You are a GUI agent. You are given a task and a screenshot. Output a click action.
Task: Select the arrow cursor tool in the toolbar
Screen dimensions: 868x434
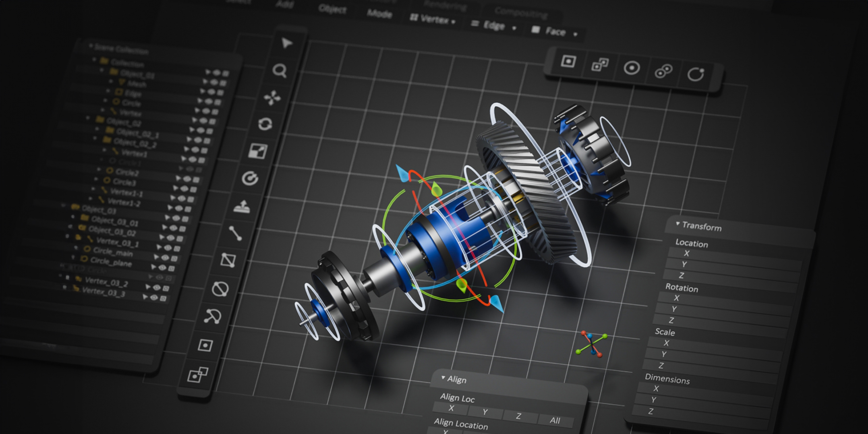pyautogui.click(x=287, y=43)
